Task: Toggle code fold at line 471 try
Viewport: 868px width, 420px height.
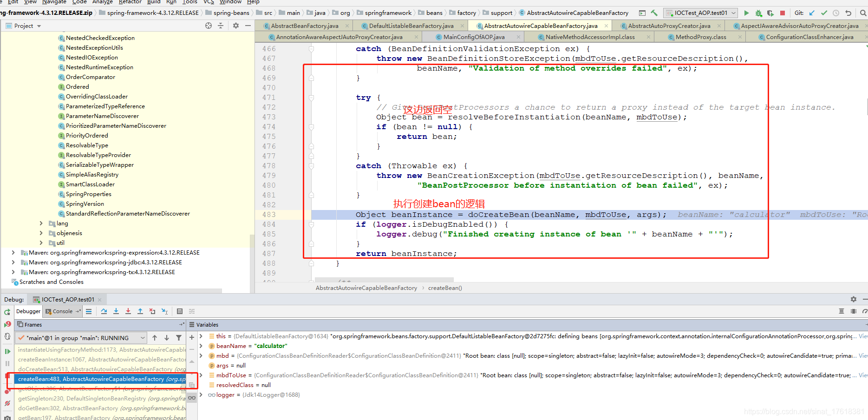Action: [x=311, y=98]
